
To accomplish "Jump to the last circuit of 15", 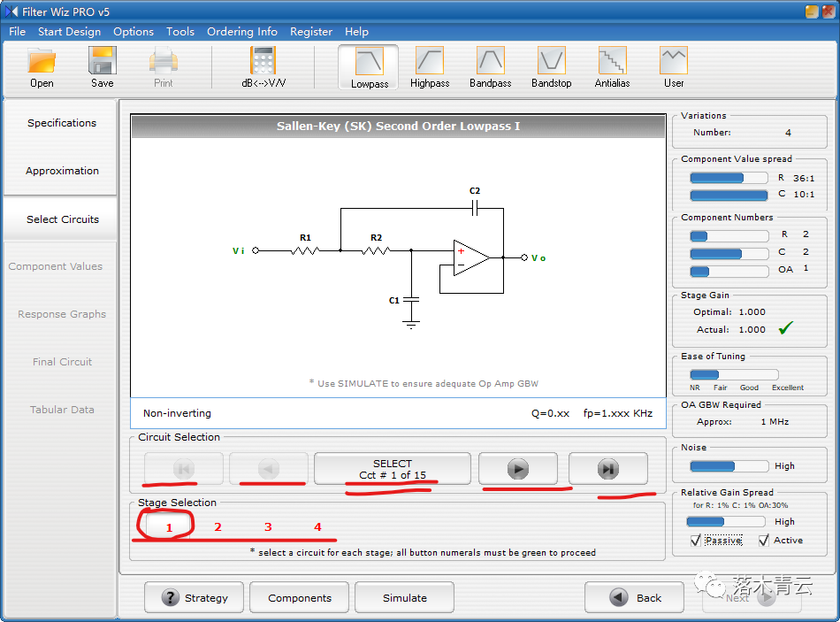I will [608, 469].
